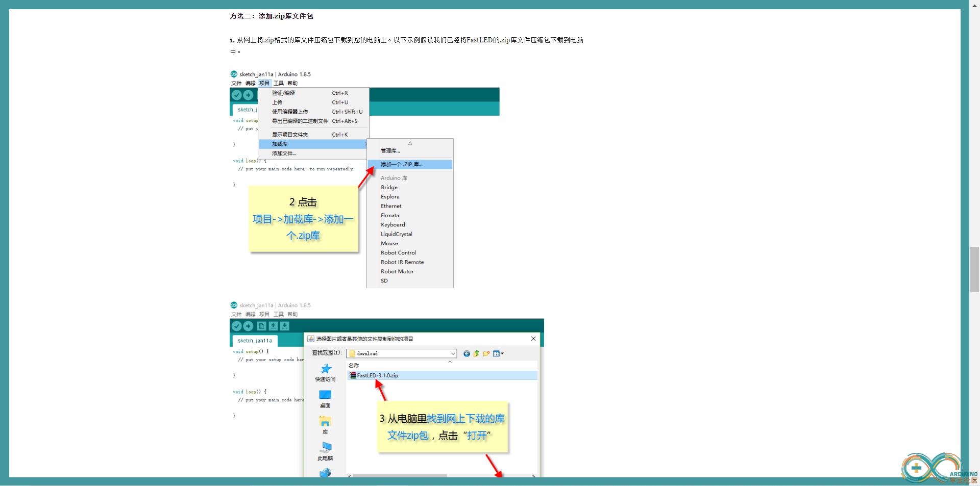980x486 pixels.
Task: Click the Upload arrow icon in lower Arduino toolbar
Action: click(248, 326)
